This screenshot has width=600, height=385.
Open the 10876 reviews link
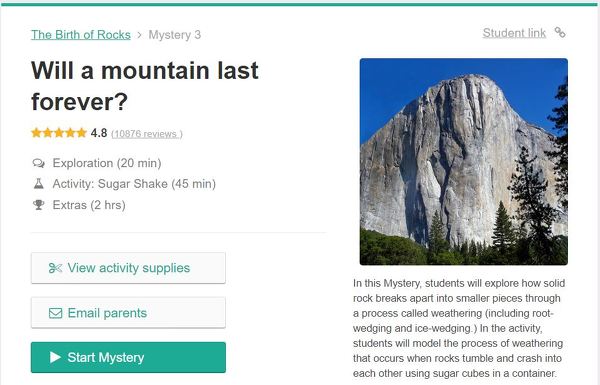click(x=147, y=134)
